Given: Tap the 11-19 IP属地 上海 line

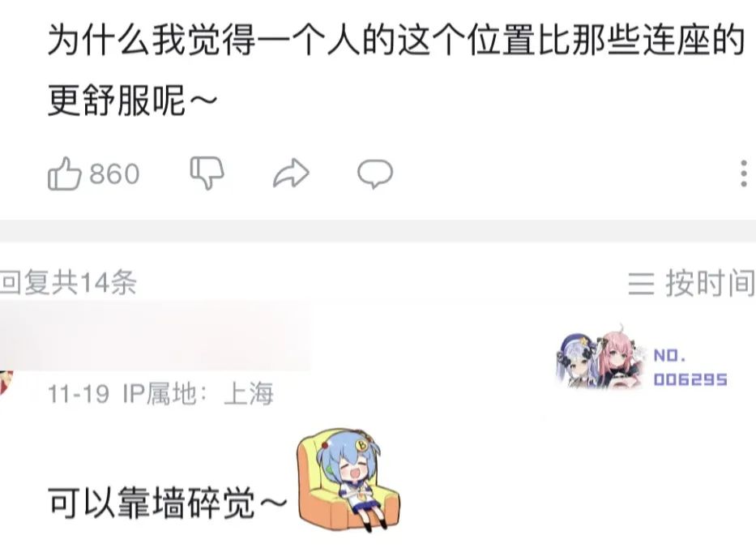Looking at the screenshot, I should [160, 394].
